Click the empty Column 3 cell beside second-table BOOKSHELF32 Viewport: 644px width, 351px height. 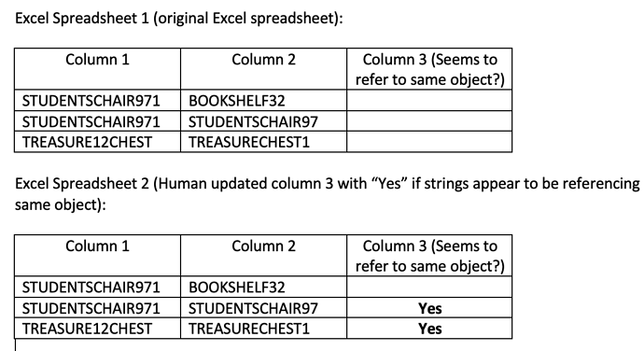coord(429,287)
